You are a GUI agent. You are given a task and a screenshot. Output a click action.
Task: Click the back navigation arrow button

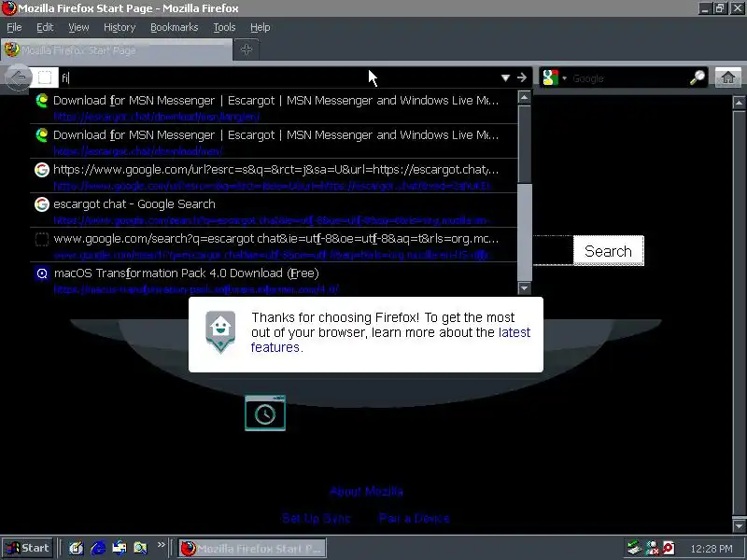point(18,77)
